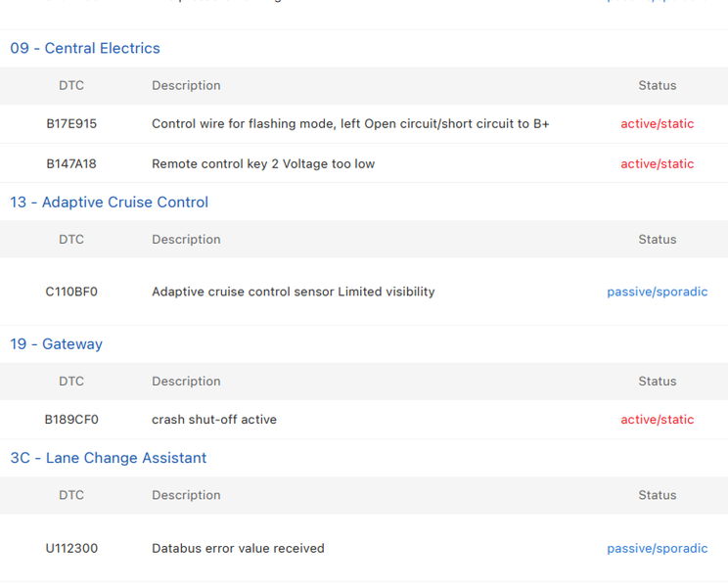Image resolution: width=728 pixels, height=587 pixels.
Task: Click the crash shut-off active description
Action: click(x=214, y=420)
